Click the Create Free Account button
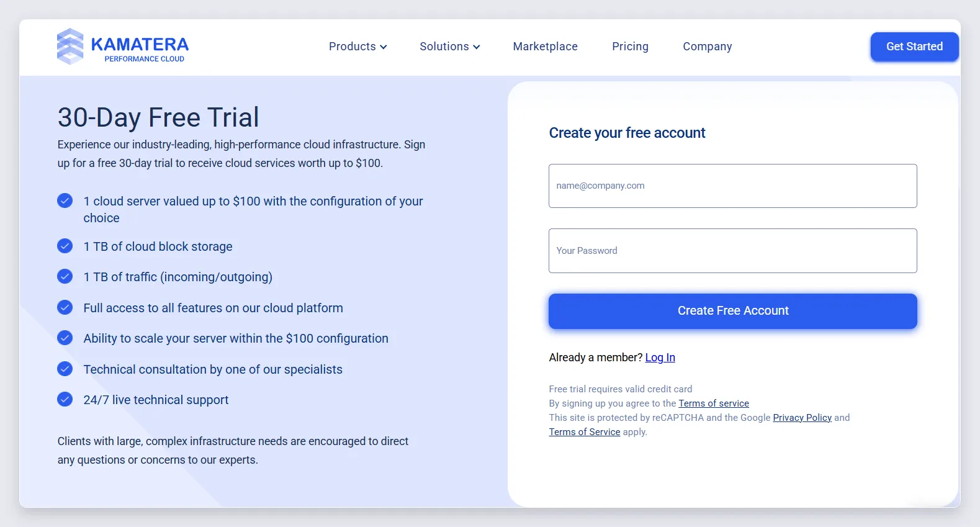980x527 pixels. point(733,311)
